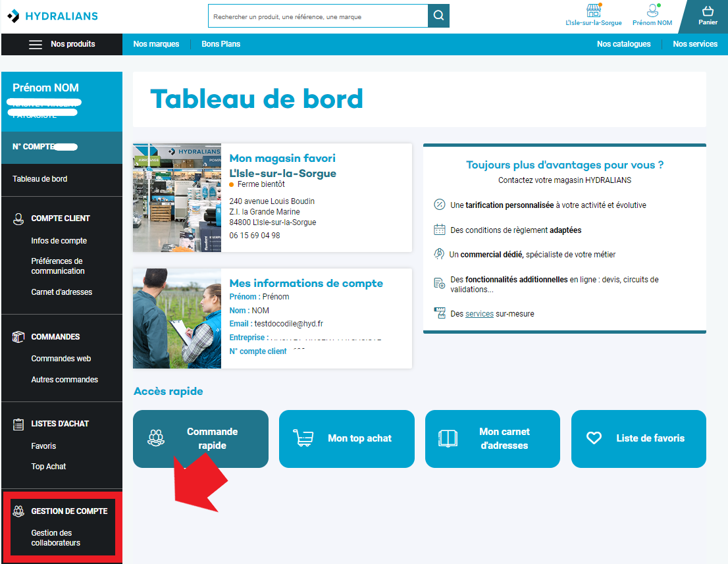This screenshot has width=728, height=564.
Task: Click the headset icon beside commercial dédié
Action: click(x=439, y=253)
